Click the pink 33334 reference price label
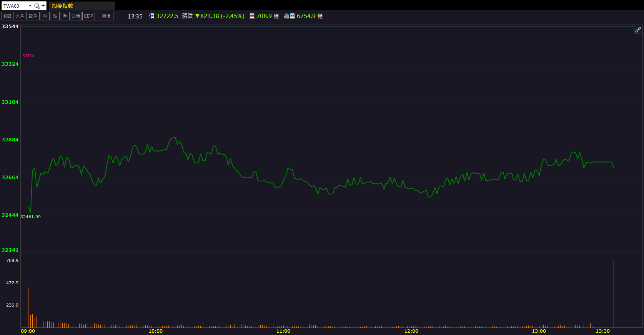 pyautogui.click(x=28, y=56)
